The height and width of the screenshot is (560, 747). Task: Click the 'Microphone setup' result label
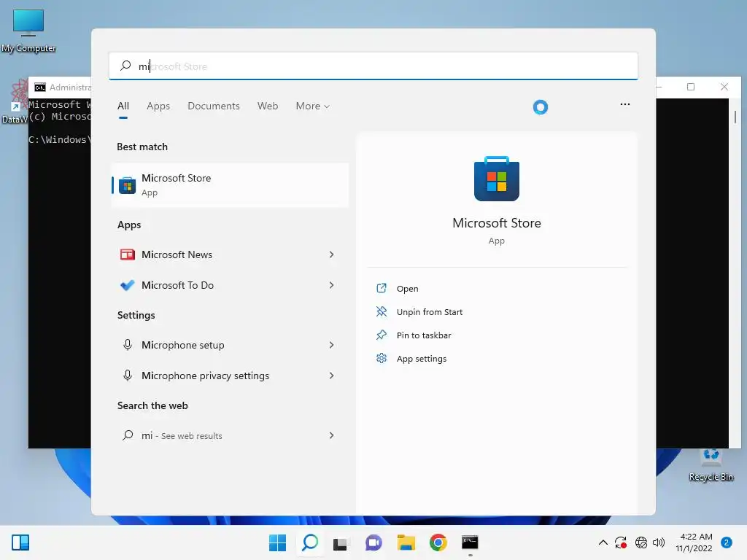[x=182, y=345]
